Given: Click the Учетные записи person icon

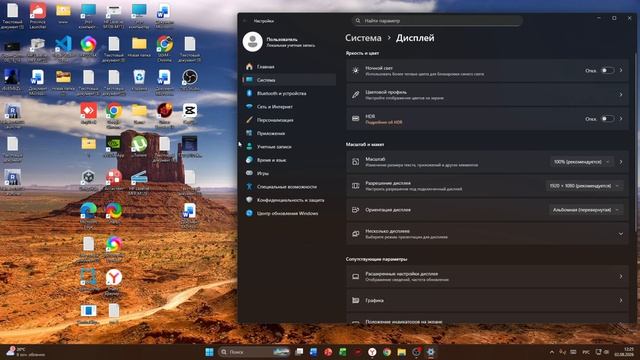Looking at the screenshot, I should point(249,147).
